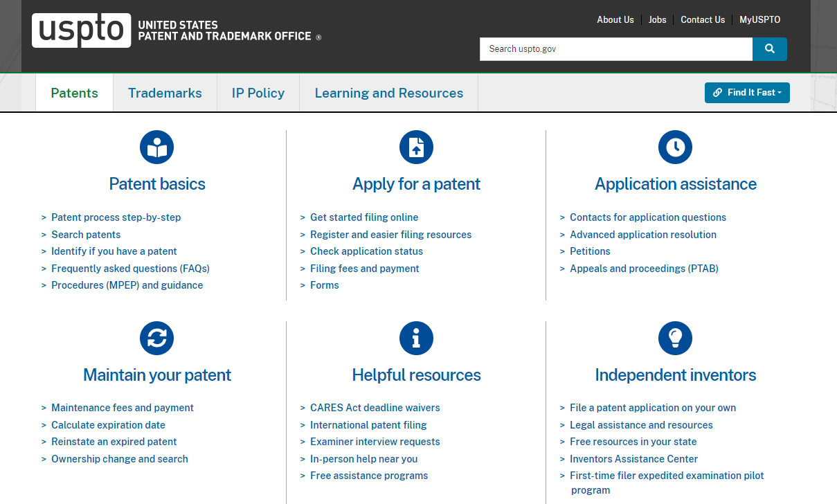The height and width of the screenshot is (504, 837).
Task: Open Independent inventors heading link
Action: coord(676,375)
